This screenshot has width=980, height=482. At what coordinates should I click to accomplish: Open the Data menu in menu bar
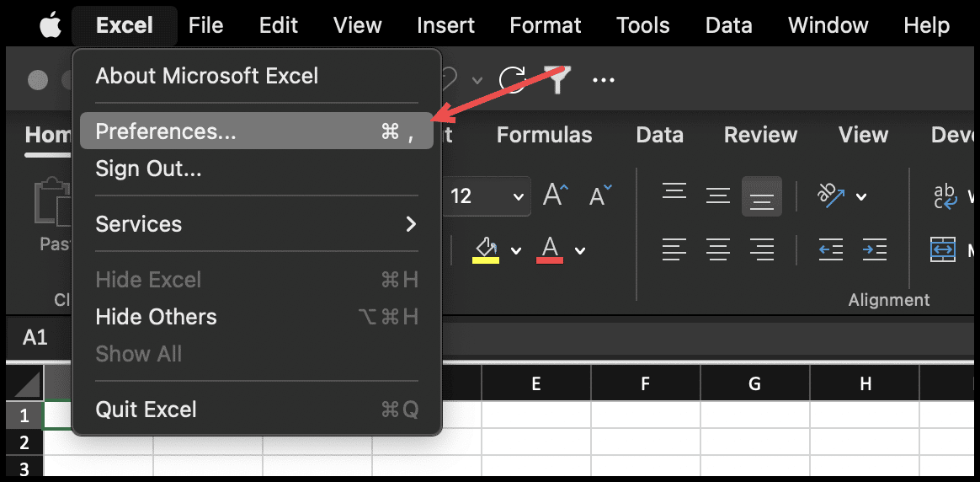(728, 25)
